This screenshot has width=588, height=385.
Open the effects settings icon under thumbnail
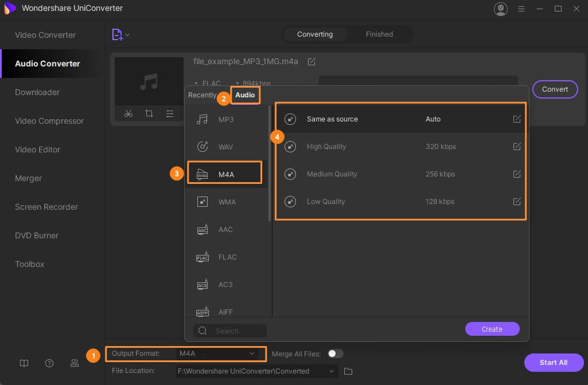point(170,113)
